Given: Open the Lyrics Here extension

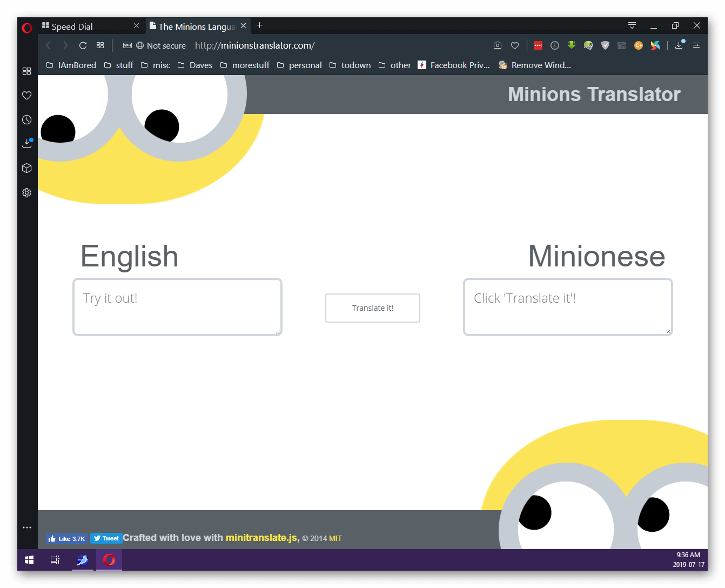Looking at the screenshot, I should 622,45.
